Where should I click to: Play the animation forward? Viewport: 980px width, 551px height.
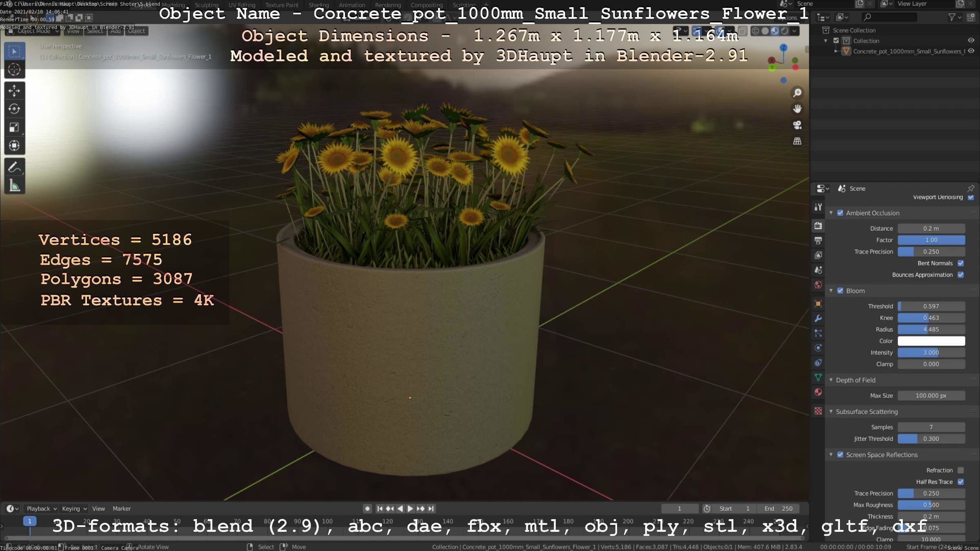point(410,509)
